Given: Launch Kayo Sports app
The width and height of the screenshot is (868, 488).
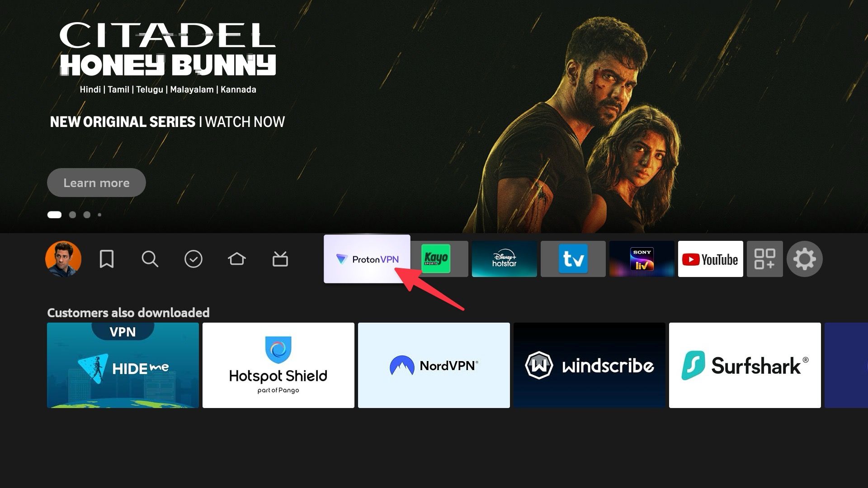Looking at the screenshot, I should pos(436,258).
